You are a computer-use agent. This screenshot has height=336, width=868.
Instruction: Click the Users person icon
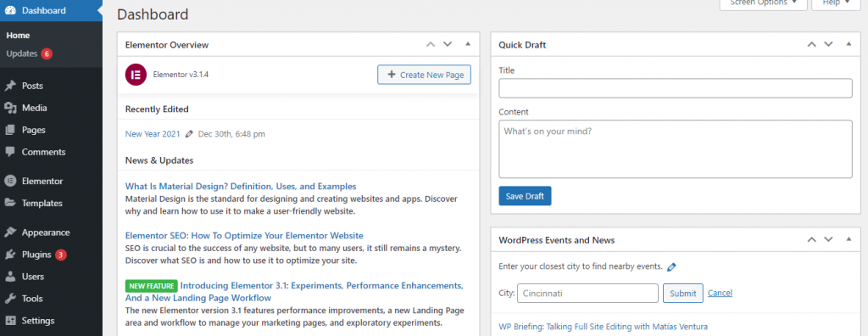(10, 277)
